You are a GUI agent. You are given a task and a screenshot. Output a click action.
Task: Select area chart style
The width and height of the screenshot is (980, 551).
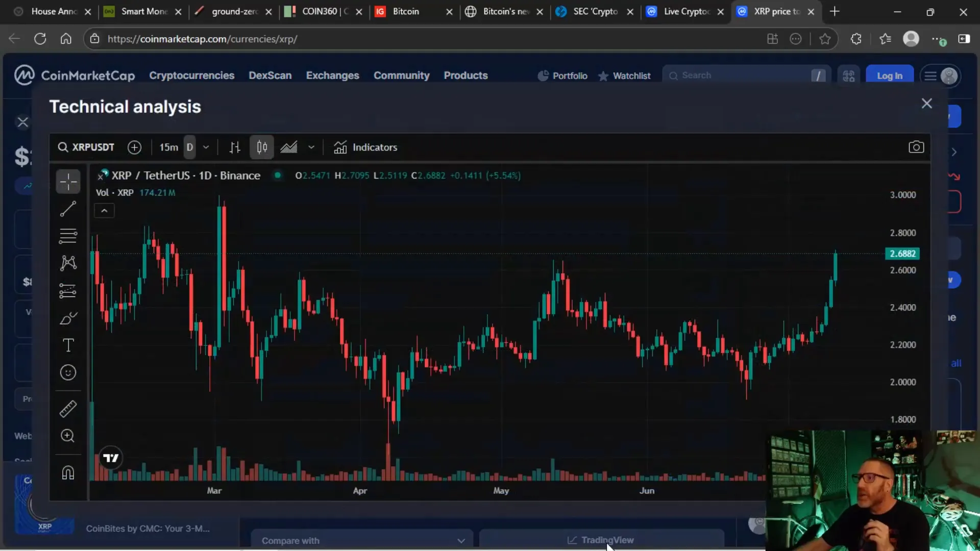coord(289,147)
